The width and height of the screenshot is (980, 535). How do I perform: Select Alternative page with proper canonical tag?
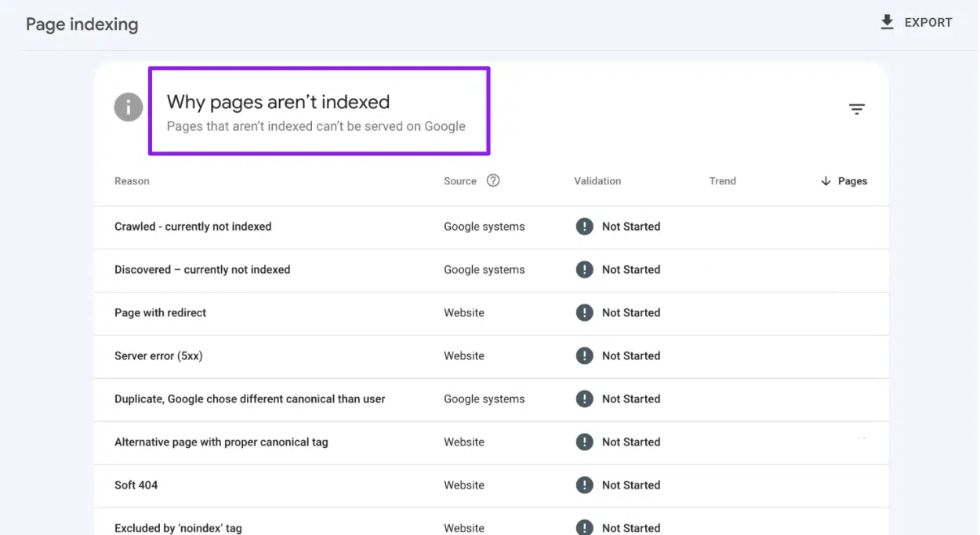[x=221, y=442]
